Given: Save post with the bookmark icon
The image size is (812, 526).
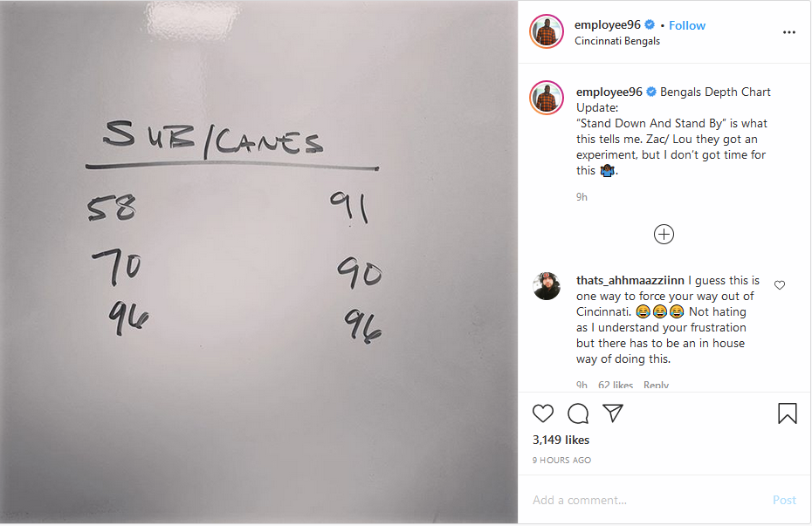Looking at the screenshot, I should point(788,413).
